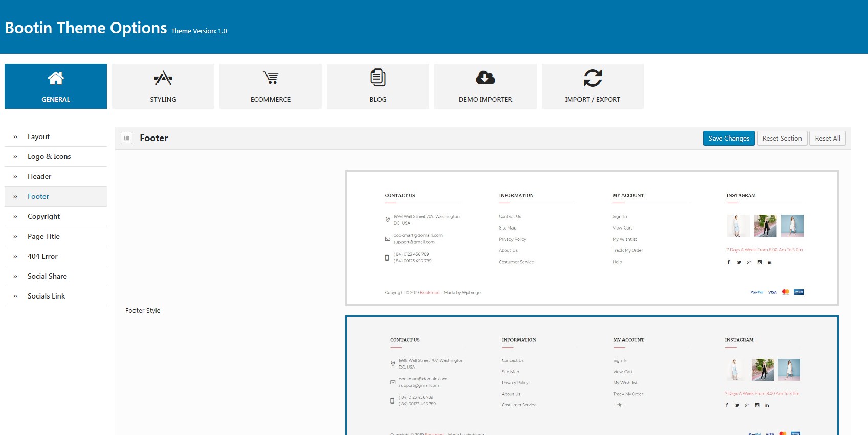Select the Import / Export refresh icon

[x=593, y=78]
